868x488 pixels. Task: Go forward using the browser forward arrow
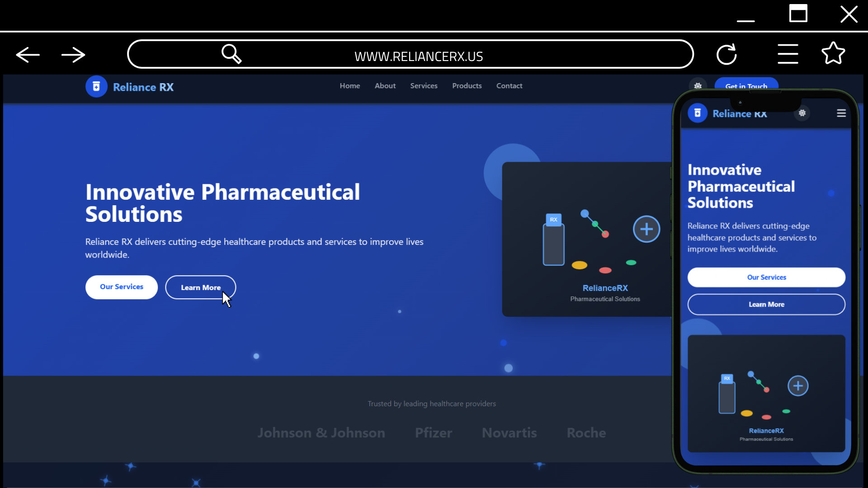pos(73,54)
